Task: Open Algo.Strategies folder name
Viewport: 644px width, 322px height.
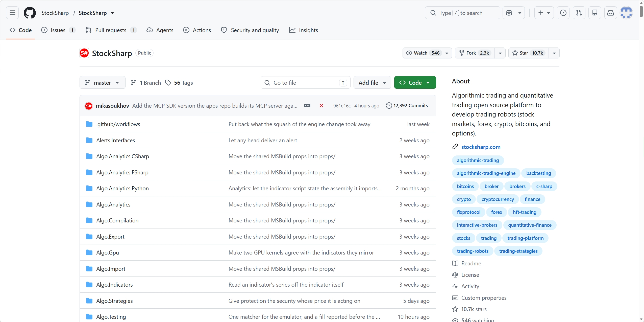Action: (114, 301)
